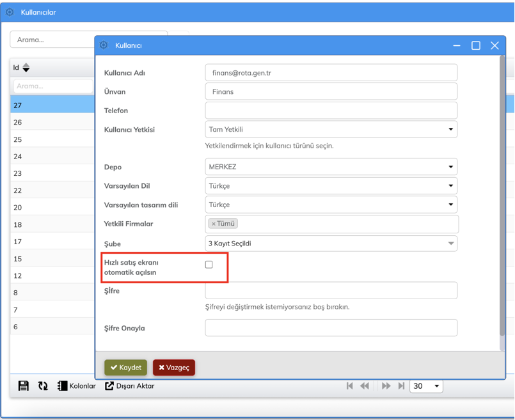515x420 pixels.
Task: Go to the previous page of records
Action: 365,386
